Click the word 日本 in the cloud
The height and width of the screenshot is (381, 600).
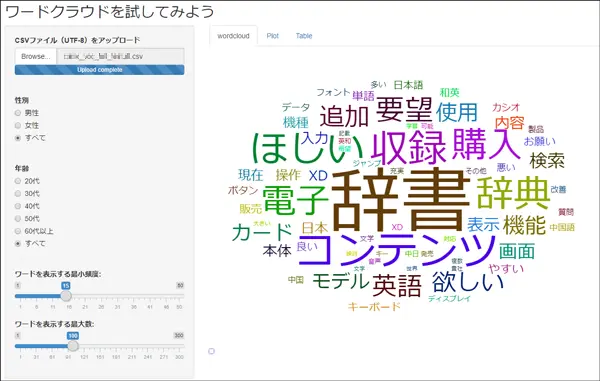(x=315, y=228)
